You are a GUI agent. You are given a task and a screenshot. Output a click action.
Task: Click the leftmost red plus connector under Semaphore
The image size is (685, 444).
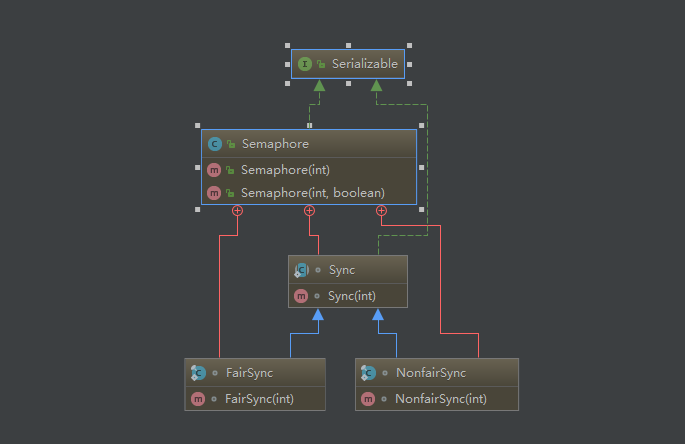coord(237,210)
